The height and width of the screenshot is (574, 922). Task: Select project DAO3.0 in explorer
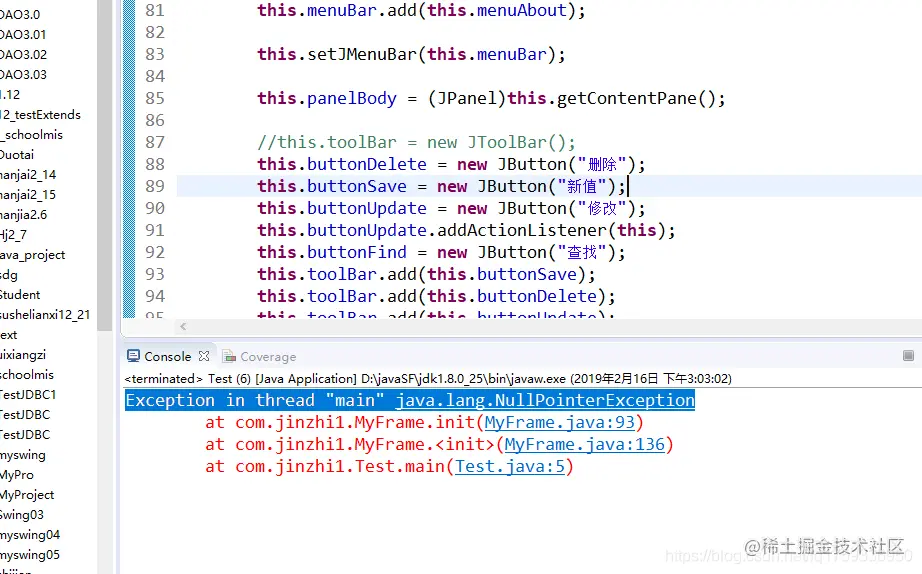click(20, 15)
